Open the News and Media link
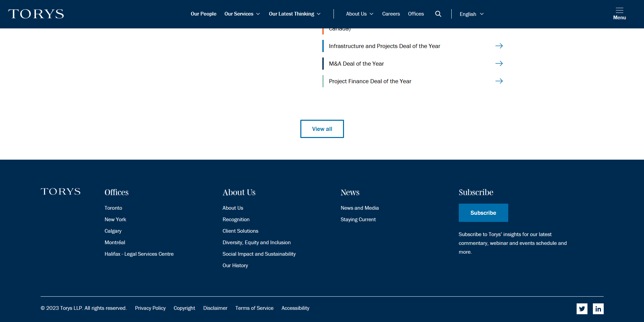 (360, 208)
